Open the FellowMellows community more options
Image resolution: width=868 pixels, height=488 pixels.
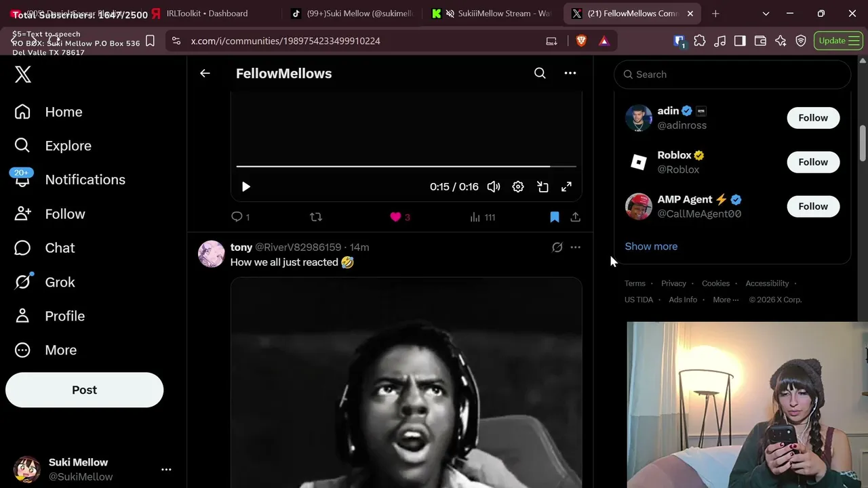pyautogui.click(x=570, y=73)
